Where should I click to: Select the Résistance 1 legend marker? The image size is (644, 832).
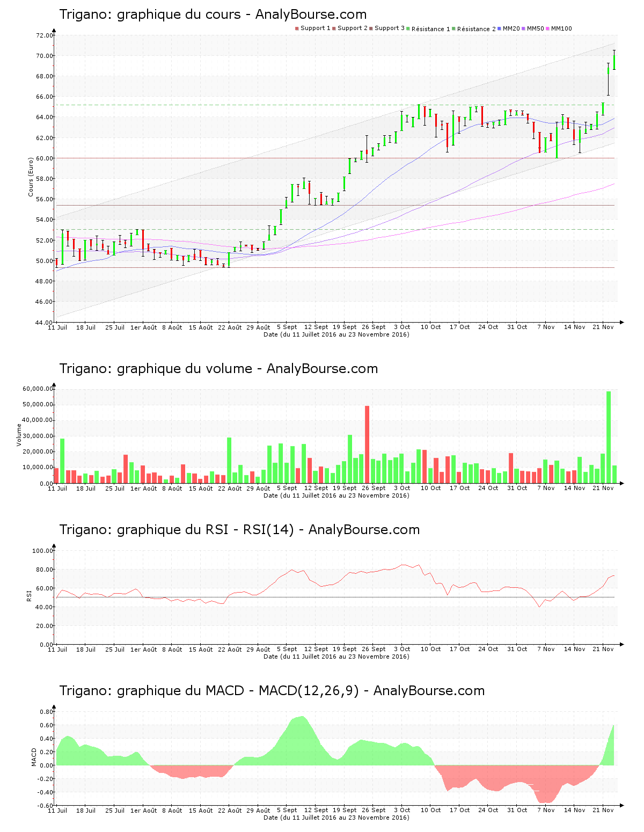click(x=408, y=28)
